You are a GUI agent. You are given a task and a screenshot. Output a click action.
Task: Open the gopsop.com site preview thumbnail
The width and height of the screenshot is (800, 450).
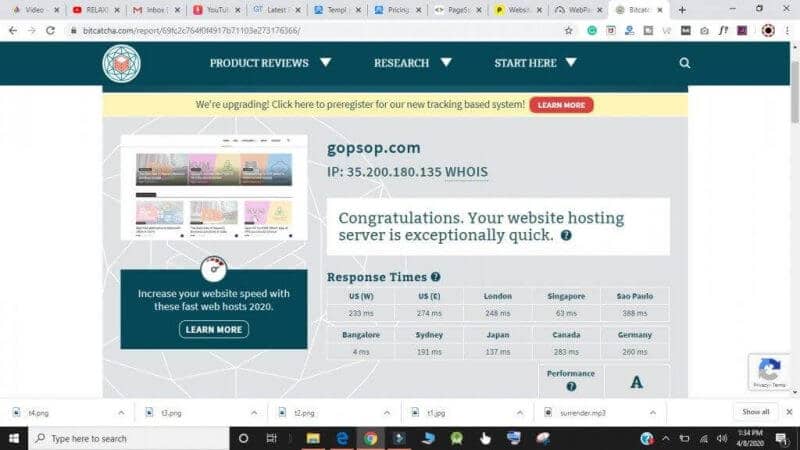[214, 187]
